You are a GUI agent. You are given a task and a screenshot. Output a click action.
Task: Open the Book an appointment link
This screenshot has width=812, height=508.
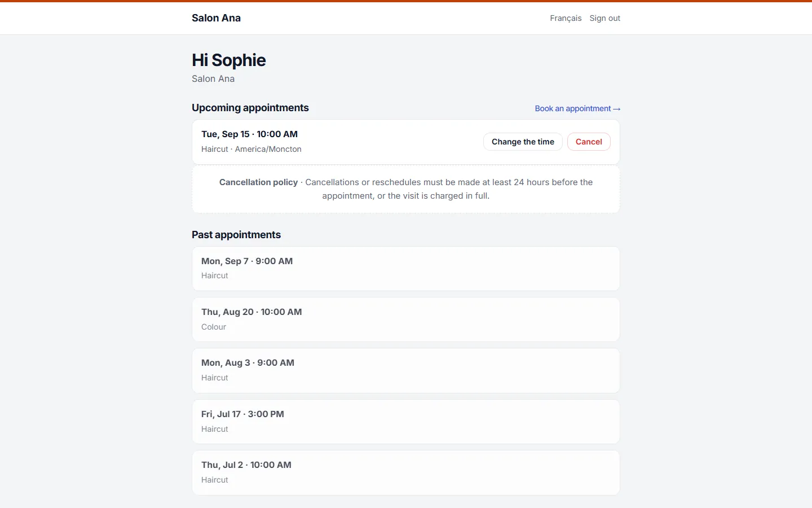(x=577, y=108)
